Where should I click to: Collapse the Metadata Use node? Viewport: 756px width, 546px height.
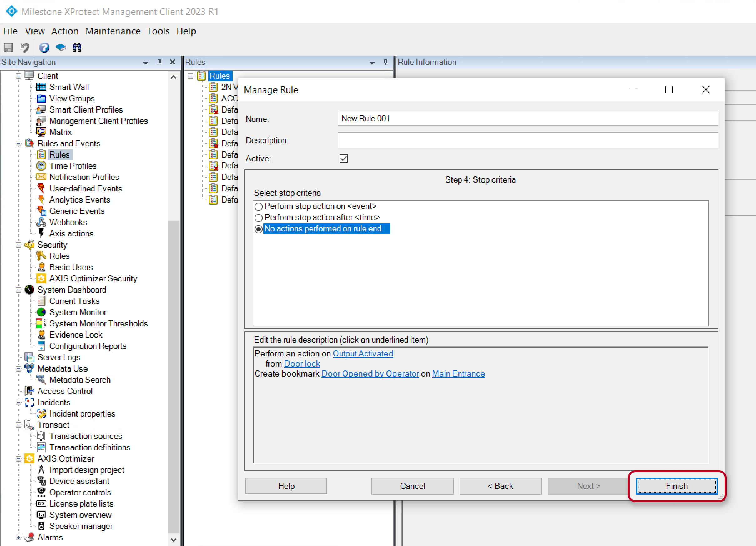18,369
